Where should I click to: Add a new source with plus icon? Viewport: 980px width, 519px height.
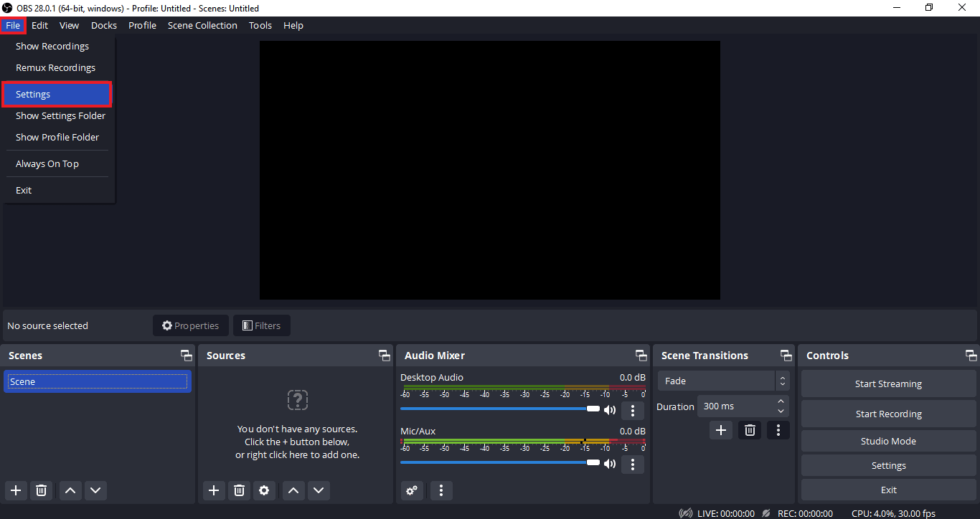[x=213, y=490]
